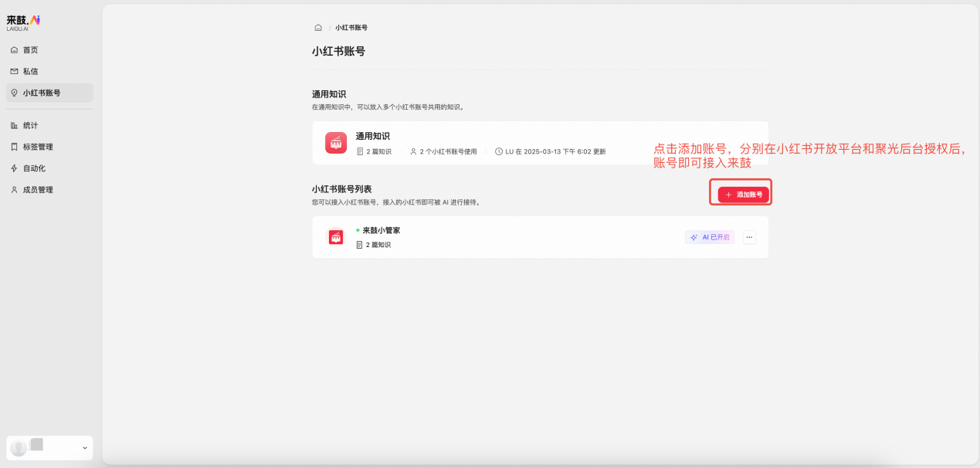Click the 来鼓 LAIGU.AI logo
Screen dimensions: 980x468
(23, 24)
